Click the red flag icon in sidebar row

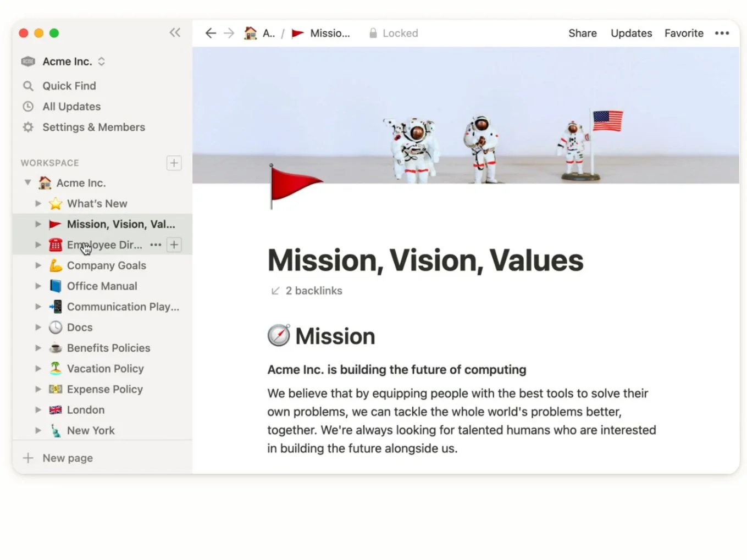pyautogui.click(x=55, y=224)
